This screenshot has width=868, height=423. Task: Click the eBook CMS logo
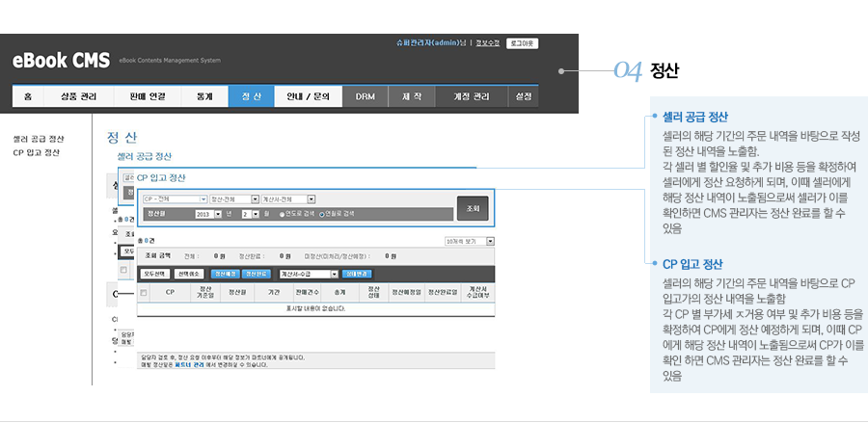point(61,60)
